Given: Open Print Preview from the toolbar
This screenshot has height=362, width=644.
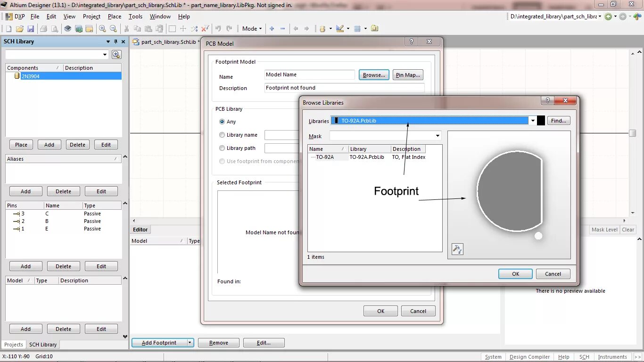Looking at the screenshot, I should pyautogui.click(x=55, y=29).
